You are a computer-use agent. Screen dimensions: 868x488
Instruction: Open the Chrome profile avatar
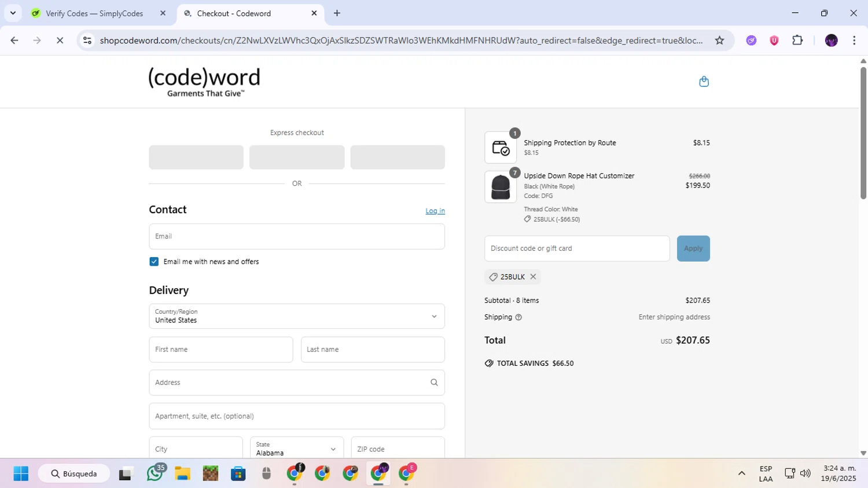coord(831,41)
